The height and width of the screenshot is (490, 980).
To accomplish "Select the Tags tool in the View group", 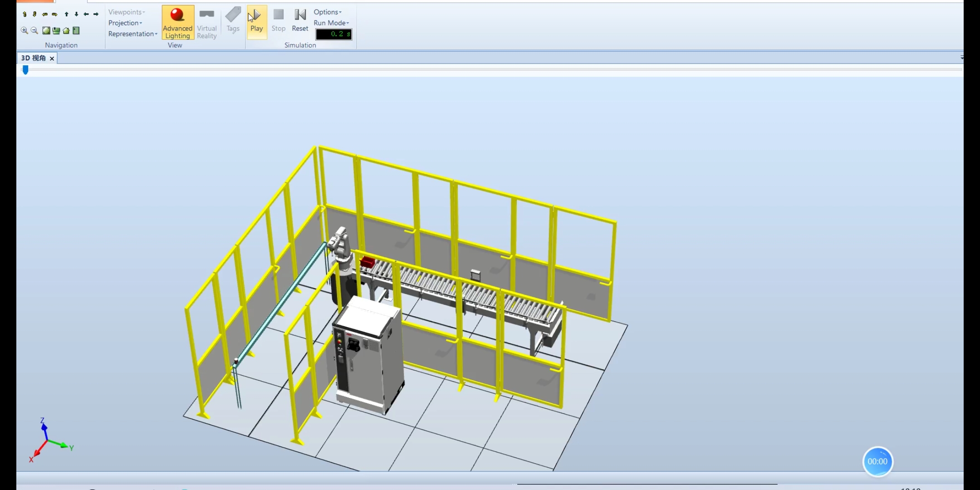I will (233, 20).
